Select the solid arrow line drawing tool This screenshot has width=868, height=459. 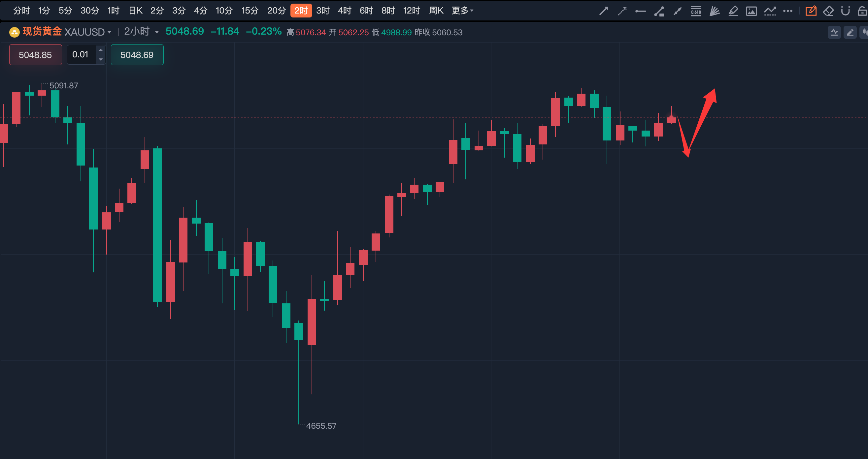click(x=604, y=11)
